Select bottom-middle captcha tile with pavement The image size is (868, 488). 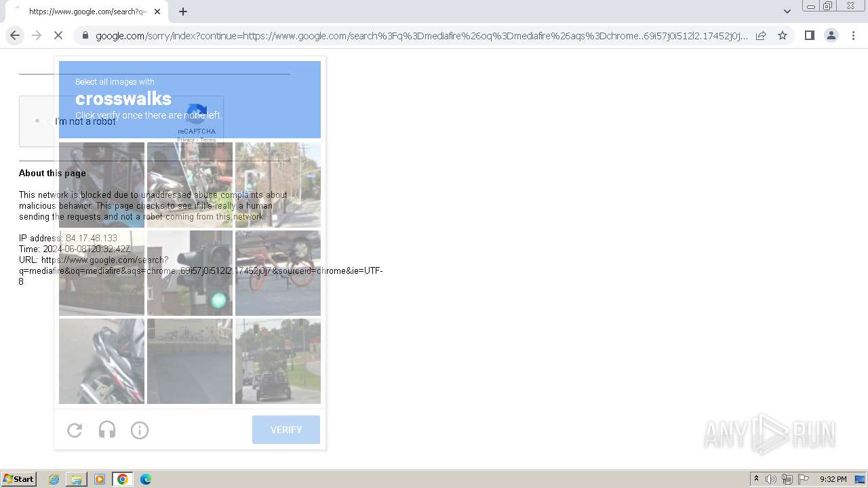coord(190,361)
